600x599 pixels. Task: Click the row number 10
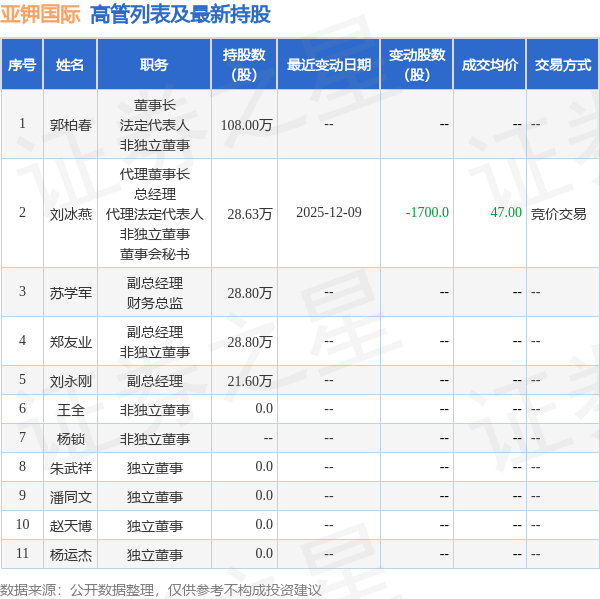[22, 524]
